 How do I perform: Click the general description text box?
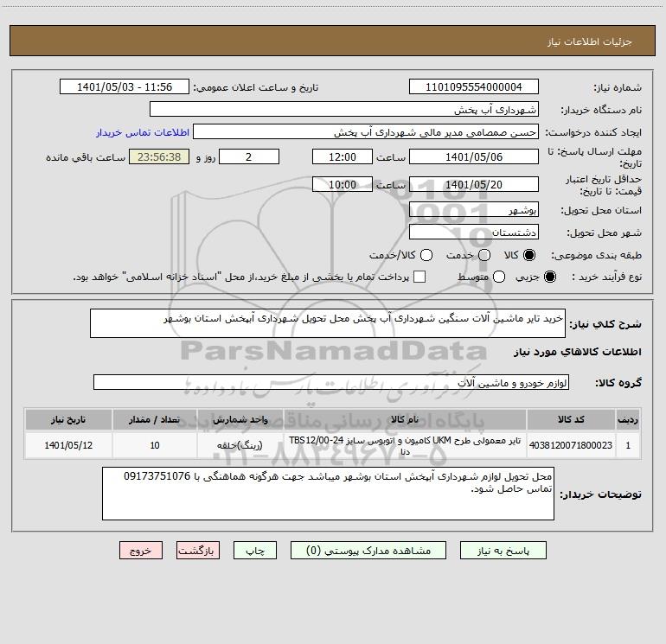point(328,323)
